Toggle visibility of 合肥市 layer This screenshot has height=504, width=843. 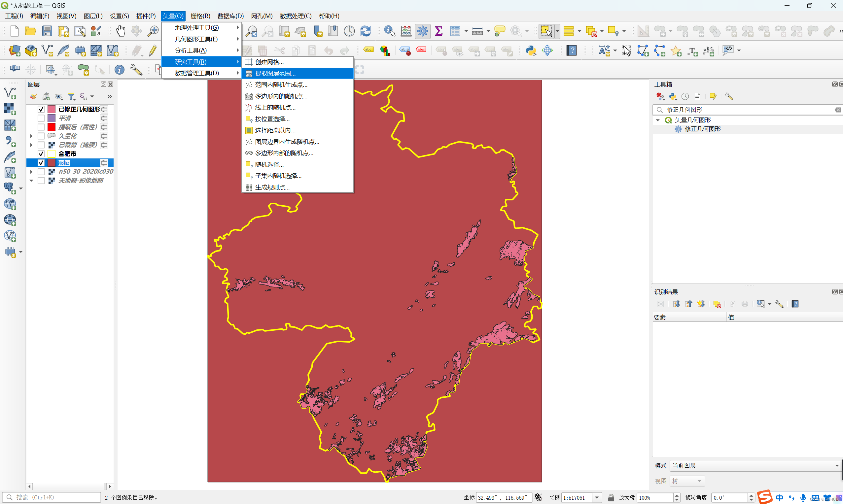(41, 154)
